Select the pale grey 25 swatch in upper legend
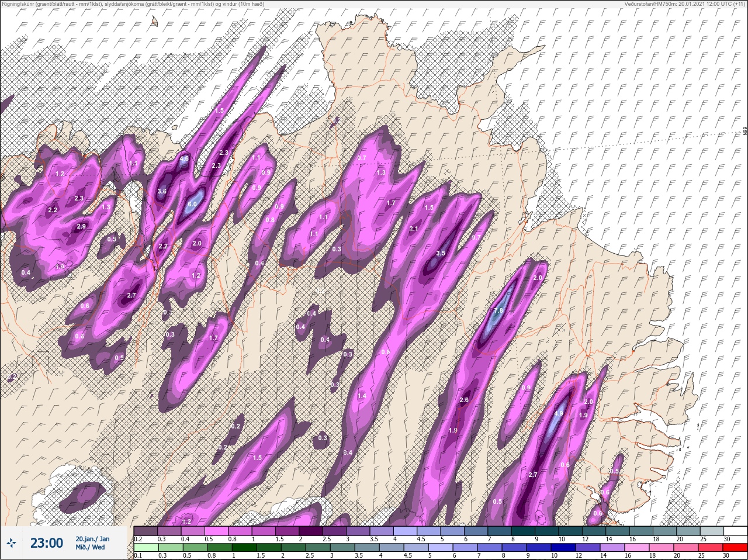 (711, 531)
